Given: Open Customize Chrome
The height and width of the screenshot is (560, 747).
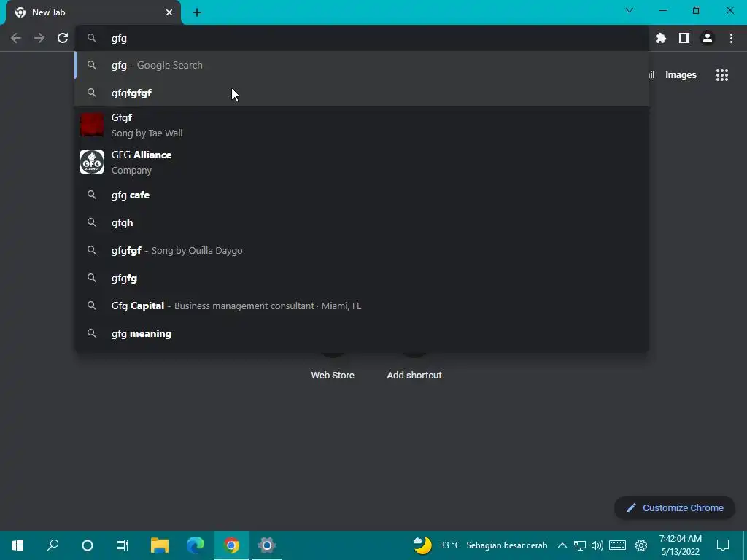Looking at the screenshot, I should [675, 507].
